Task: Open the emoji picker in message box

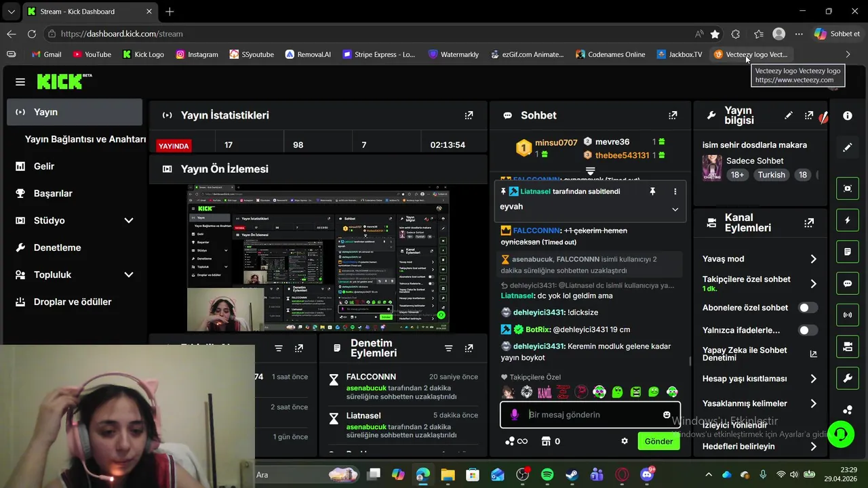Action: tap(667, 415)
